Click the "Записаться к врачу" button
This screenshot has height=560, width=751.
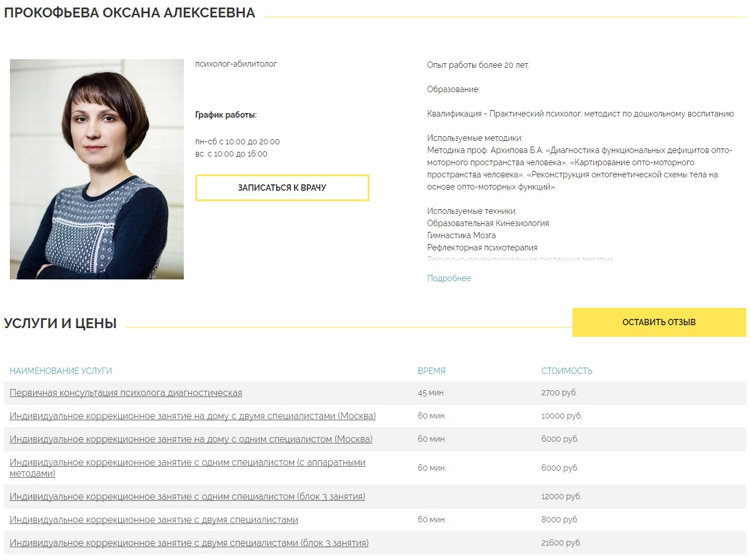(282, 188)
